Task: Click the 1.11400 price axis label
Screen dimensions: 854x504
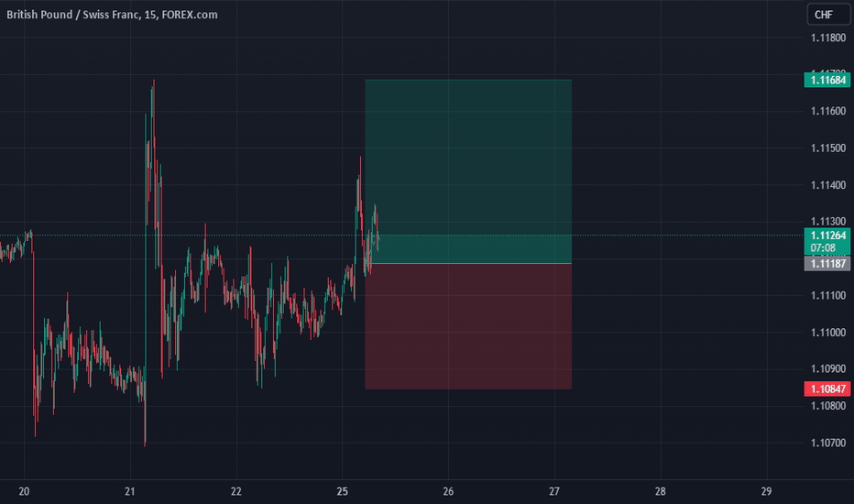Action: tap(827, 185)
